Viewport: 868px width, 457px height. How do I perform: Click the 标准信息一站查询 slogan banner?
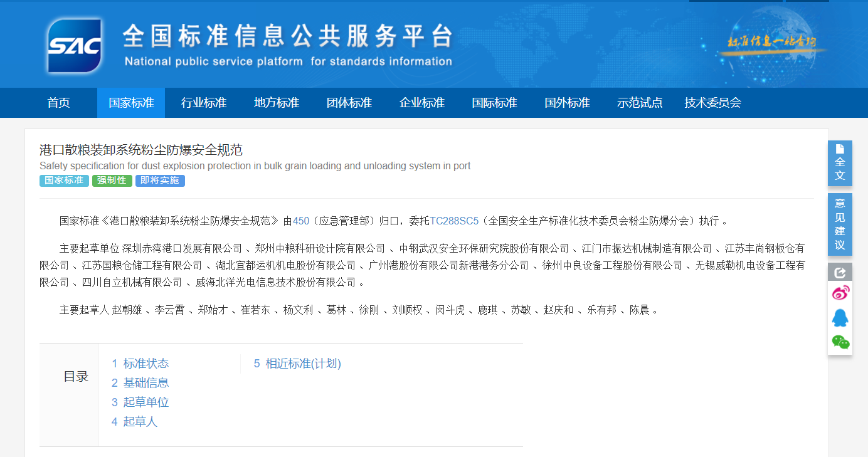772,42
